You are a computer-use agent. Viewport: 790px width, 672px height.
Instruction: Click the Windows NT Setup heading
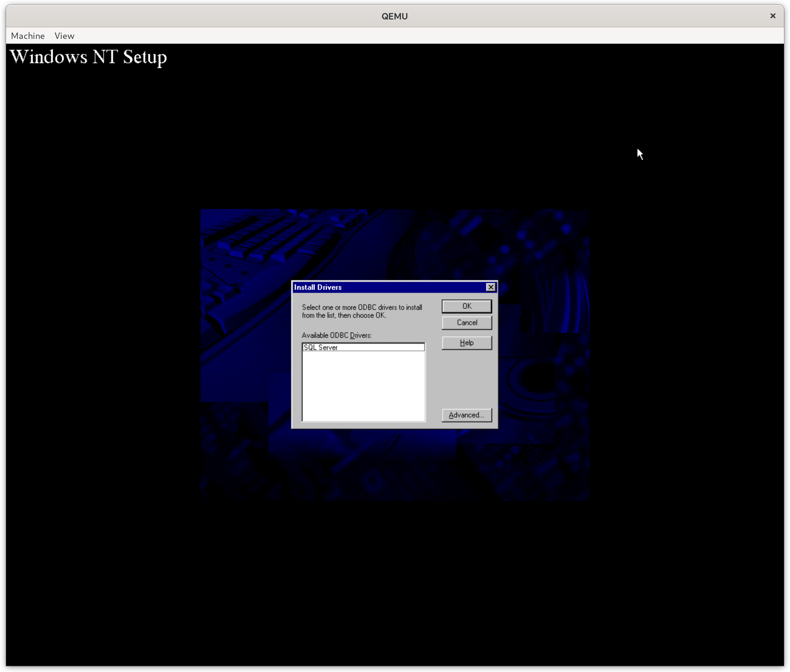(x=88, y=57)
